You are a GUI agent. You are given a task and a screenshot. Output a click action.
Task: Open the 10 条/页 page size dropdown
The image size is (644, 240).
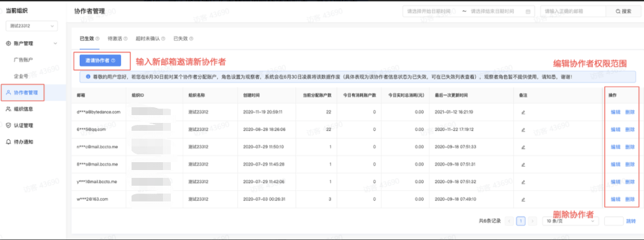(571, 221)
